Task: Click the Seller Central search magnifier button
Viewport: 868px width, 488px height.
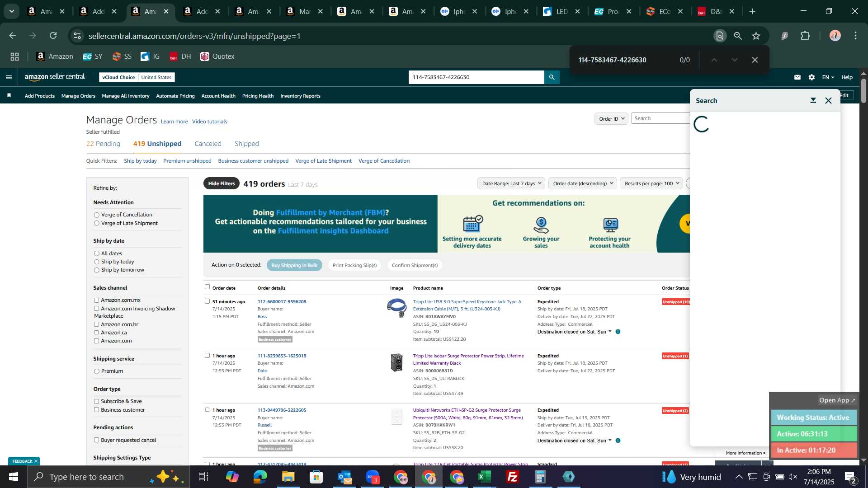Action: pos(552,77)
